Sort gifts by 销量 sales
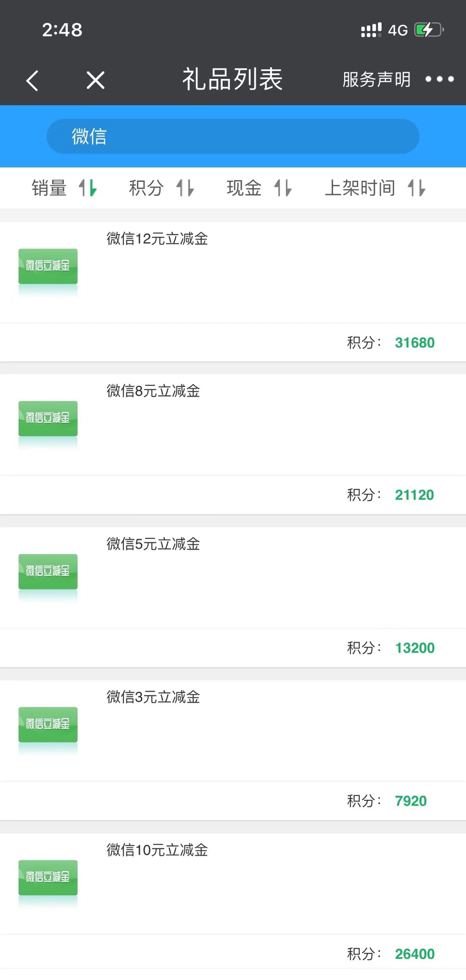Screen dimensions: 466x980 (x=49, y=188)
